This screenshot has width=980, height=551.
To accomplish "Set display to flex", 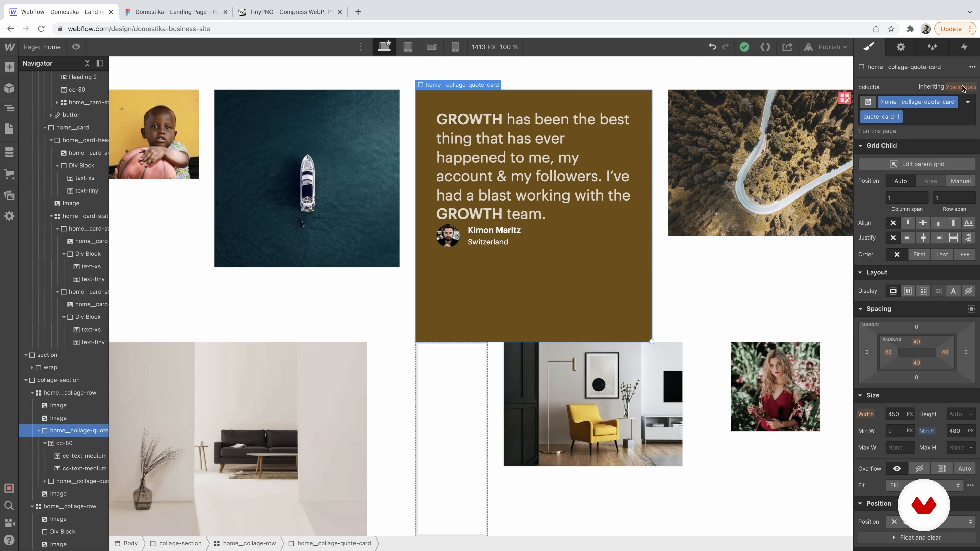I will pos(908,291).
